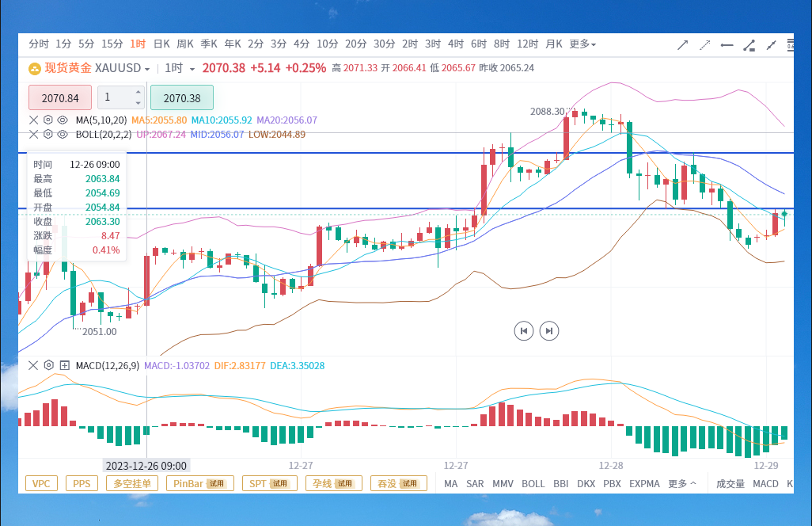812x526 pixels.
Task: Toggle visibility of the MA indicator
Action: point(63,120)
